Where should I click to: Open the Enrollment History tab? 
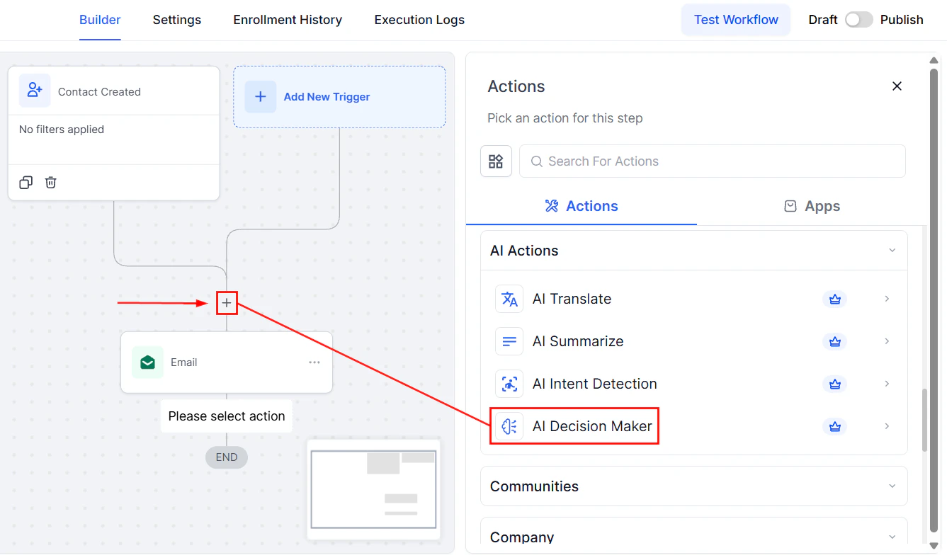point(288,20)
